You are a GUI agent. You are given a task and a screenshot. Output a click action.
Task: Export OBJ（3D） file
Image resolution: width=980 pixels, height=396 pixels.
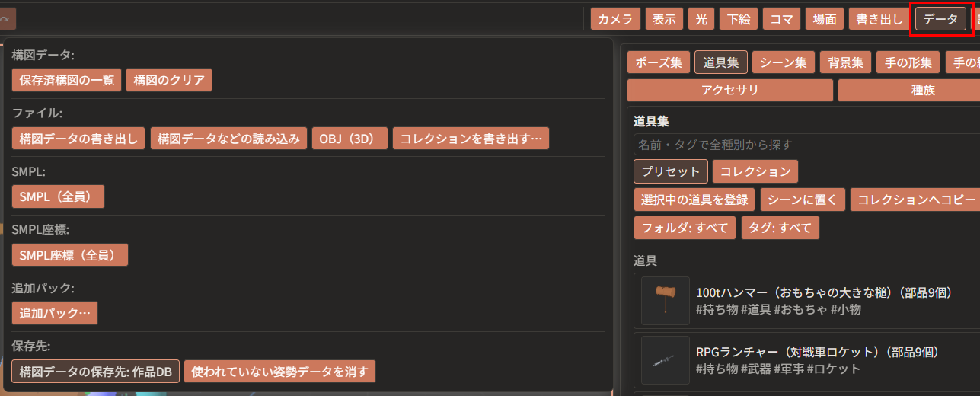coord(350,139)
